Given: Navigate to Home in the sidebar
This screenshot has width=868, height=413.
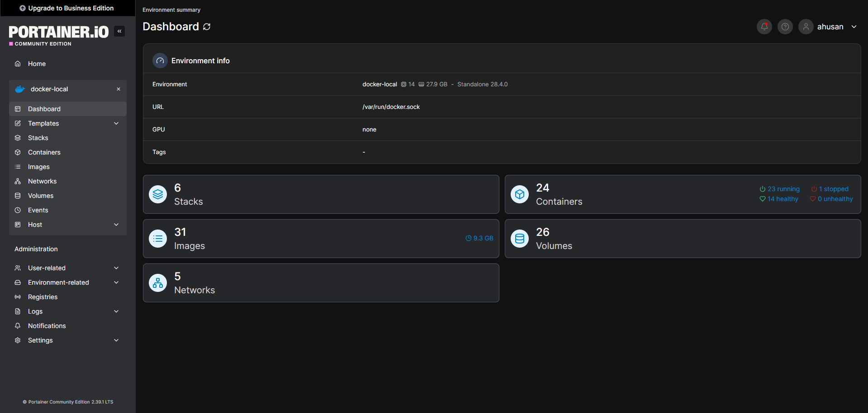Looking at the screenshot, I should pos(37,64).
